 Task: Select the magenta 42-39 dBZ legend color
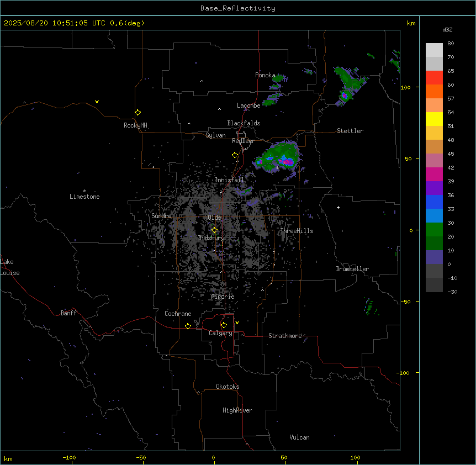[434, 174]
